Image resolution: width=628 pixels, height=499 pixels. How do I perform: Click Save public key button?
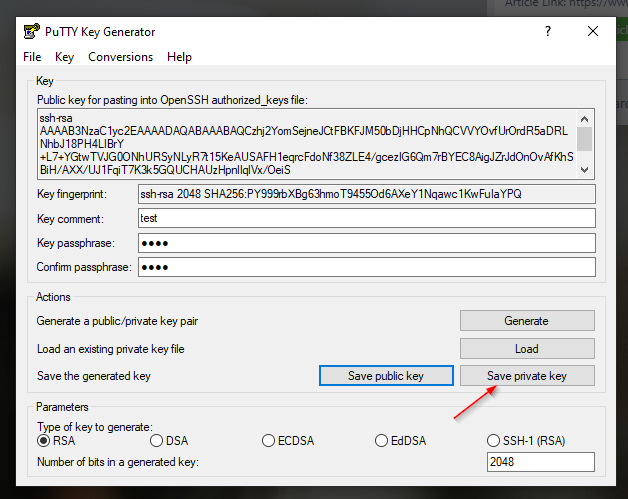tap(386, 376)
